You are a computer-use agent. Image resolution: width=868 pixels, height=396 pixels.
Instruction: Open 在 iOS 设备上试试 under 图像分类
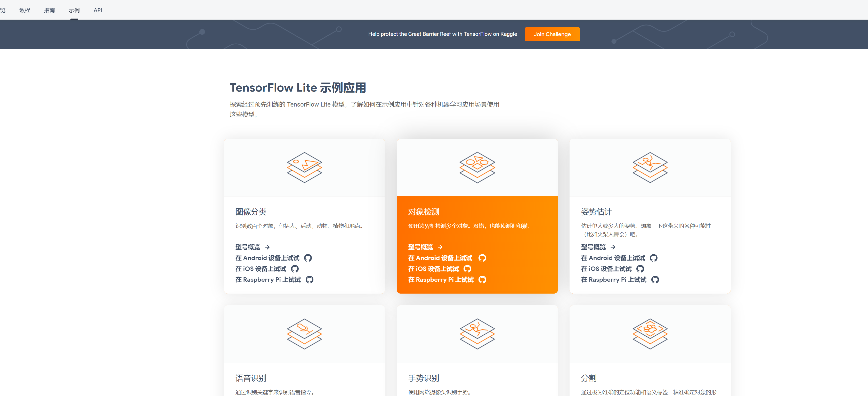tap(261, 269)
